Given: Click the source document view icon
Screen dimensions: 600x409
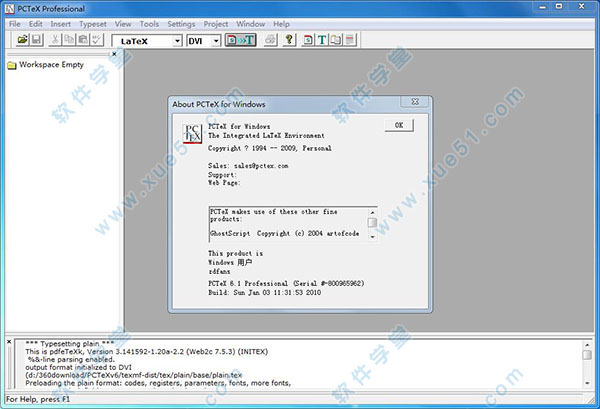Looking at the screenshot, I should (x=308, y=40).
